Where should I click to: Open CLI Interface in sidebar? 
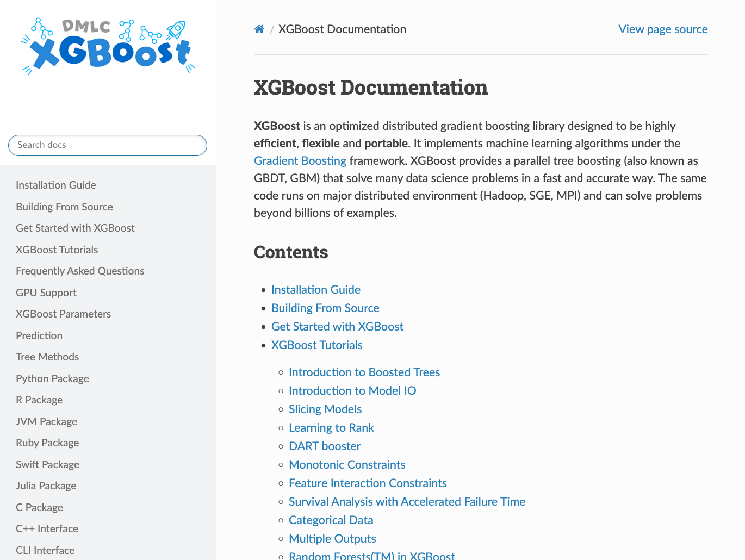pos(45,551)
